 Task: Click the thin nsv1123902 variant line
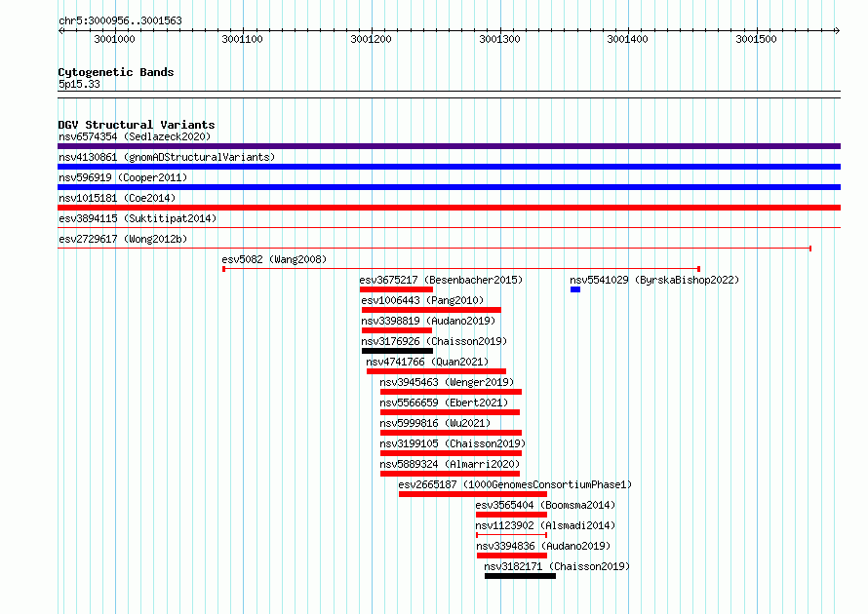click(511, 535)
